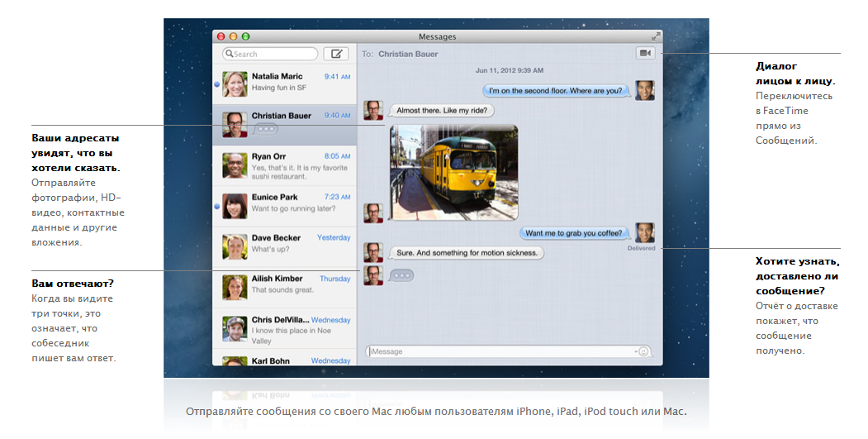Open the yellow streetcar photo attachment
The height and width of the screenshot is (439, 868).
click(454, 173)
